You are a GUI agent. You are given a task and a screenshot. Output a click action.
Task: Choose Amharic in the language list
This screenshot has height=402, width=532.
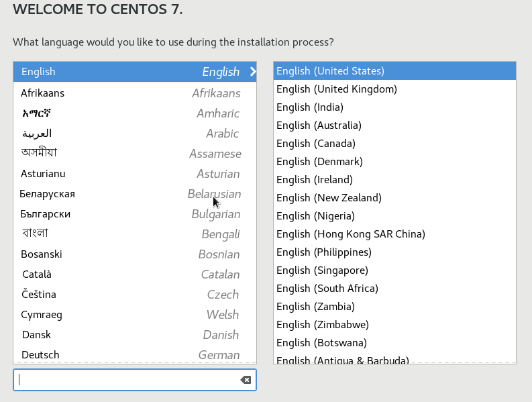[134, 113]
